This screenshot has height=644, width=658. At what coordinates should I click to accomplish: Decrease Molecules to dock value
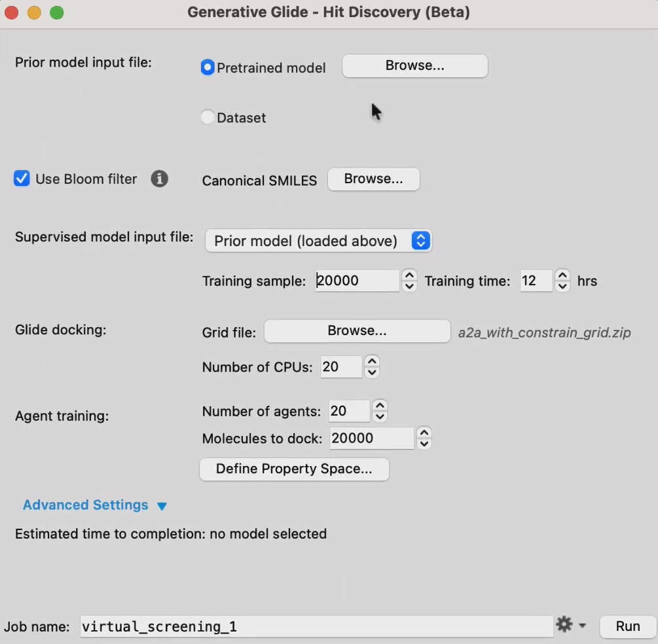pyautogui.click(x=424, y=444)
